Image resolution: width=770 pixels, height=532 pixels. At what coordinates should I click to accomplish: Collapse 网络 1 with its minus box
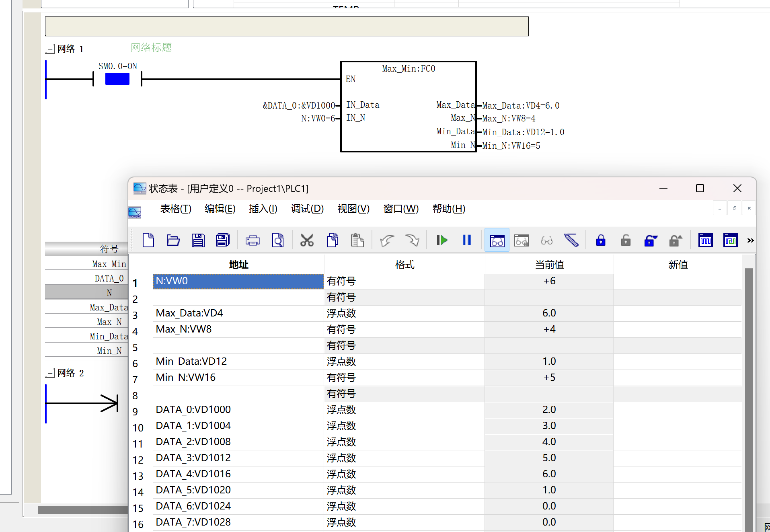click(51, 49)
